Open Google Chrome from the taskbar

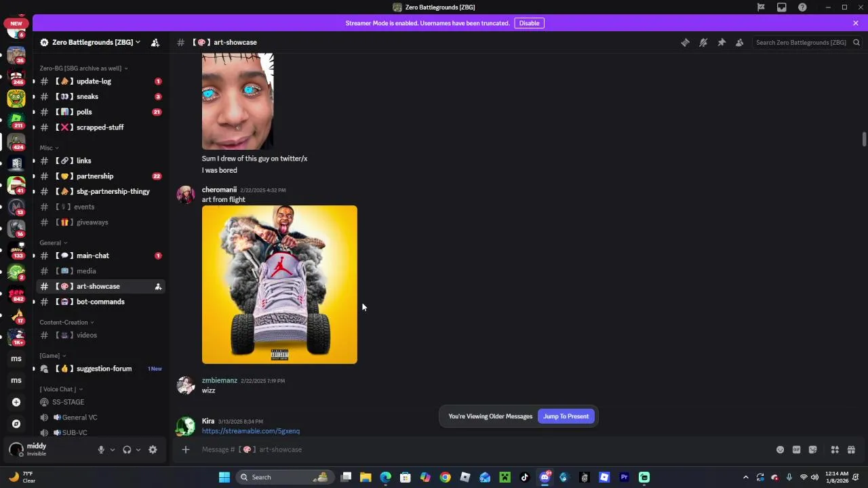click(x=445, y=477)
